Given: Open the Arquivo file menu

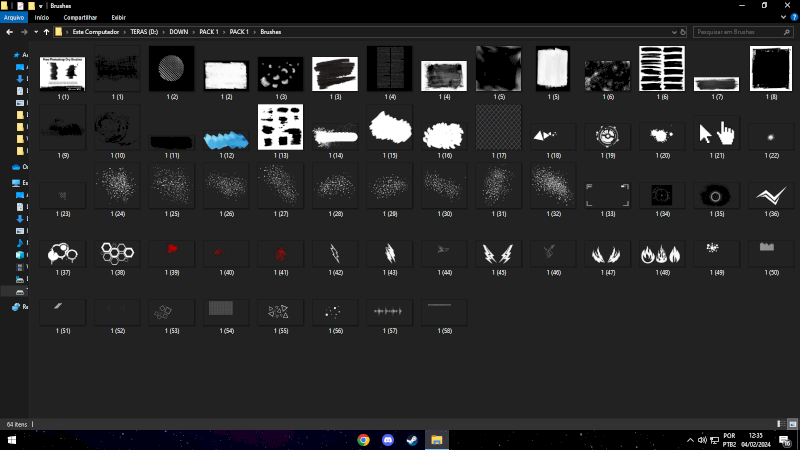Looking at the screenshot, I should (x=14, y=17).
